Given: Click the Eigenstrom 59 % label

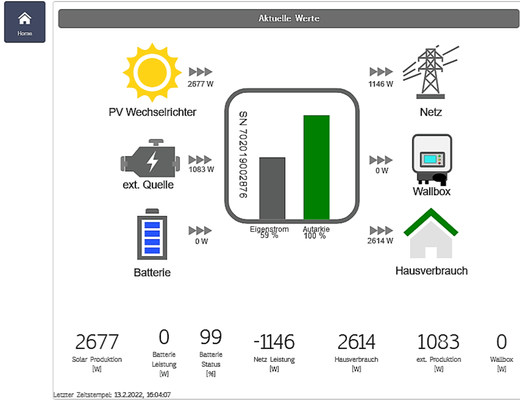Looking at the screenshot, I should click(269, 232).
